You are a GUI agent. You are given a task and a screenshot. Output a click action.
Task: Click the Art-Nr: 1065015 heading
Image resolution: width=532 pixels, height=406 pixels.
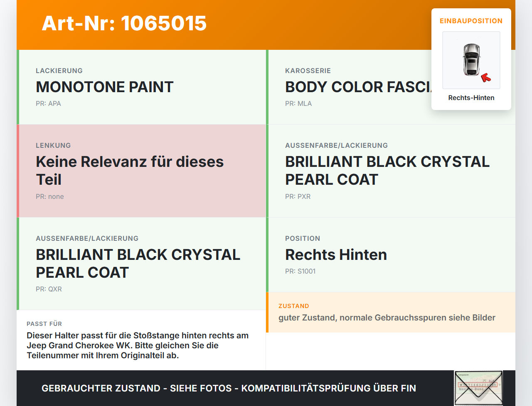coord(124,23)
